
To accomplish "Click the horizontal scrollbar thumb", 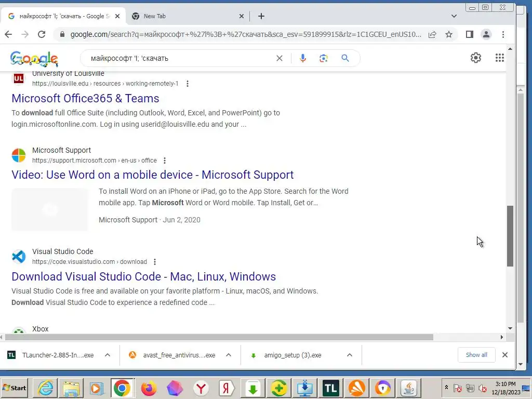I will (x=219, y=337).
